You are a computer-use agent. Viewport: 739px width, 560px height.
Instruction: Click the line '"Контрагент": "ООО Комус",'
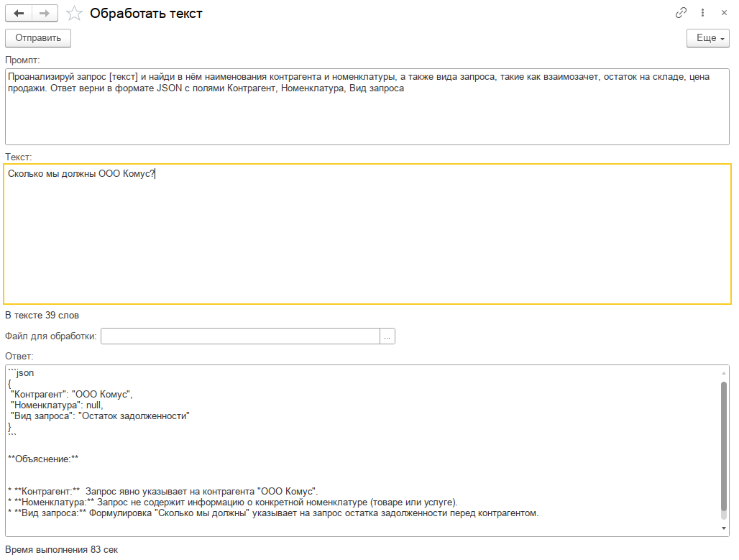72,394
